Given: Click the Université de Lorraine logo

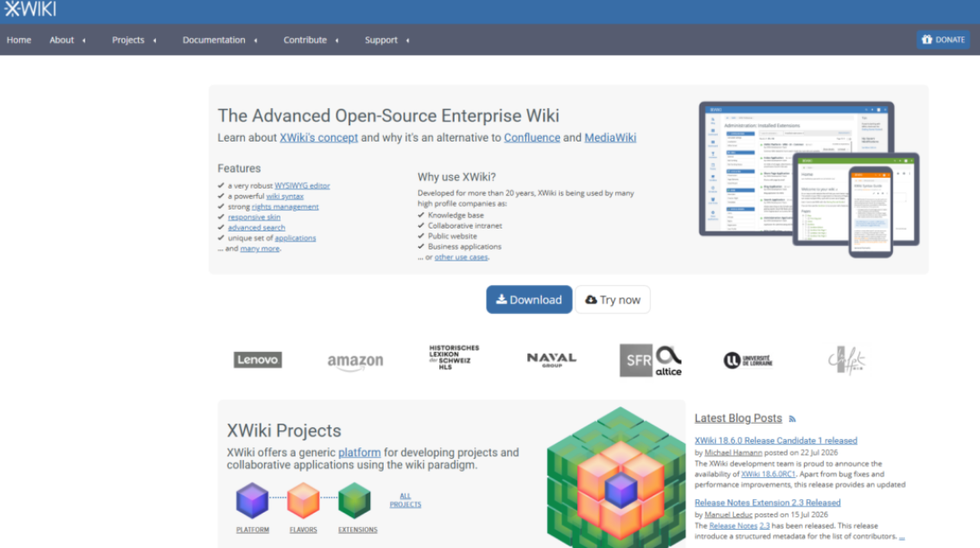Looking at the screenshot, I should pyautogui.click(x=748, y=360).
